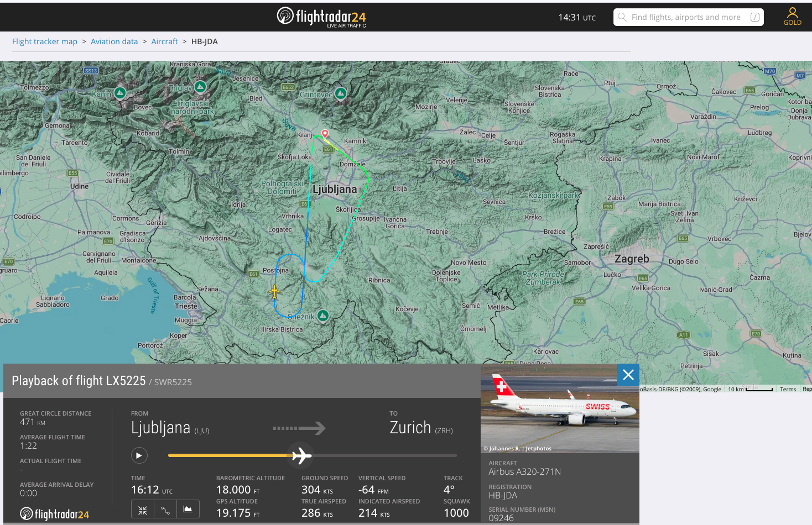Select the yellow aircraft icon on the map
This screenshot has width=812, height=525.
point(274,291)
